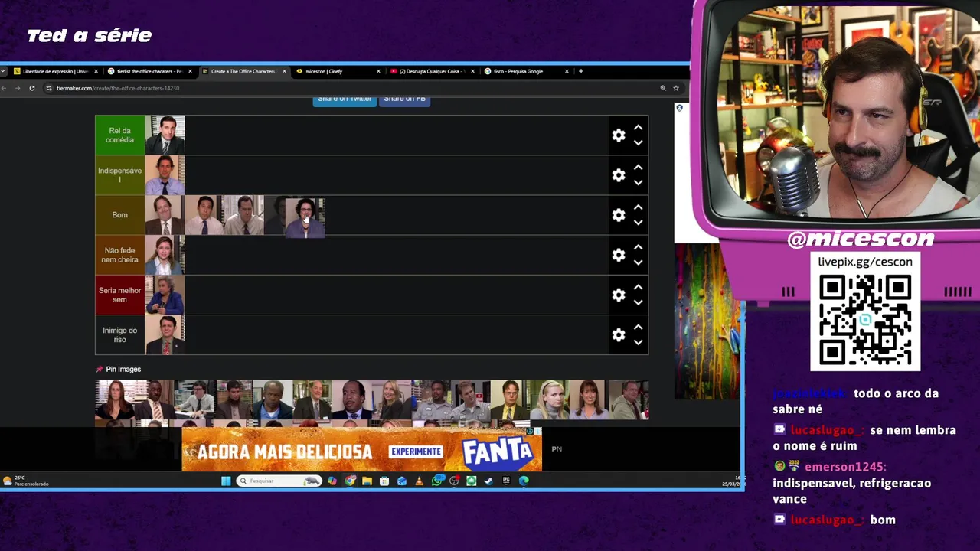Pick pool image of man in blue polo
This screenshot has height=551, width=980.
[x=273, y=400]
